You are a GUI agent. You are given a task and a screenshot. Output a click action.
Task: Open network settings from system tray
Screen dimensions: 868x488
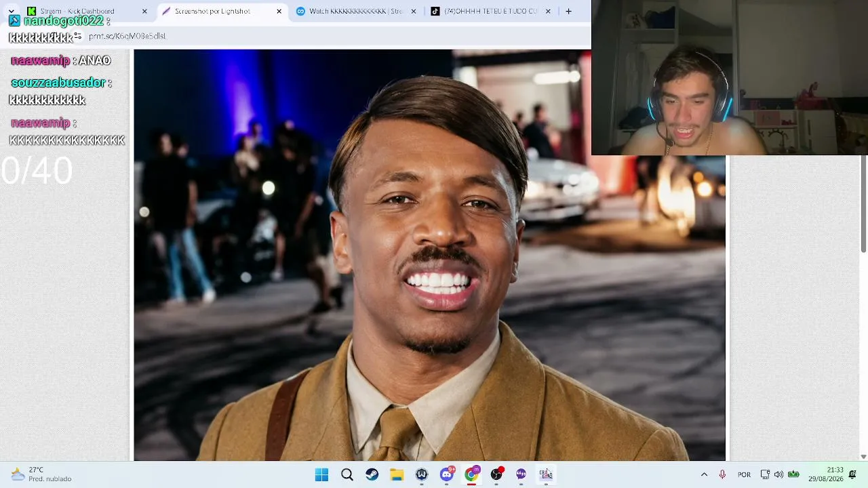[x=765, y=474]
